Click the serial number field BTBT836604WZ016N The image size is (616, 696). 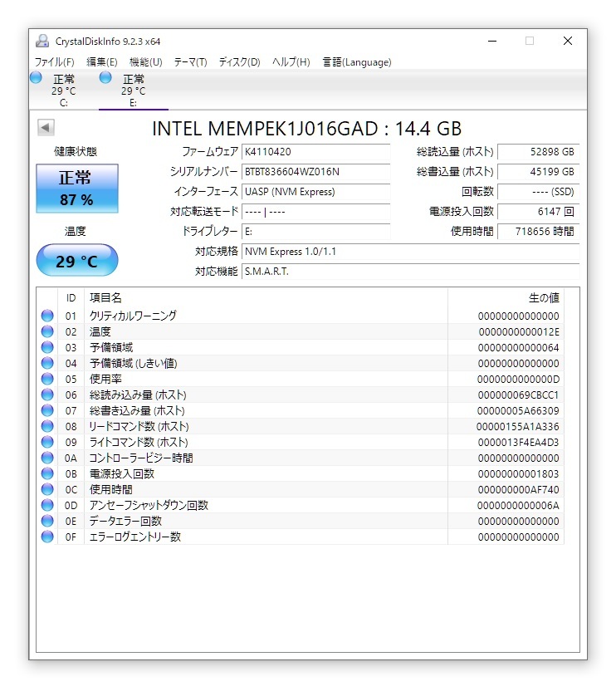(316, 172)
